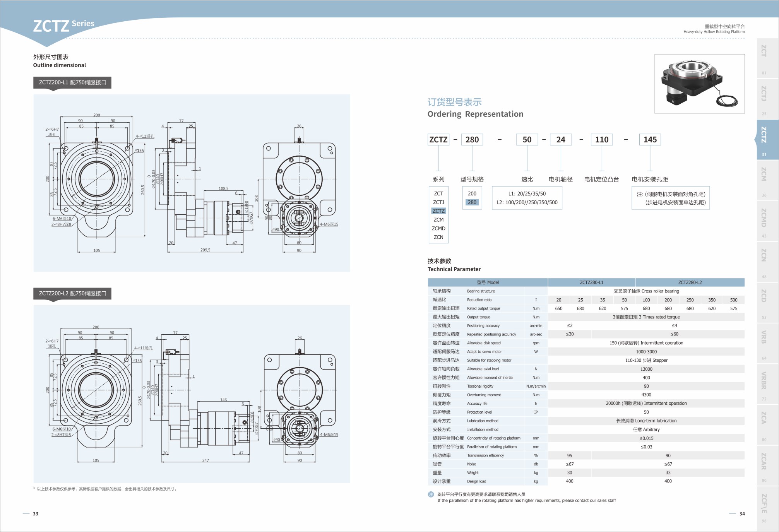Click ZCN in the series list

click(438, 237)
